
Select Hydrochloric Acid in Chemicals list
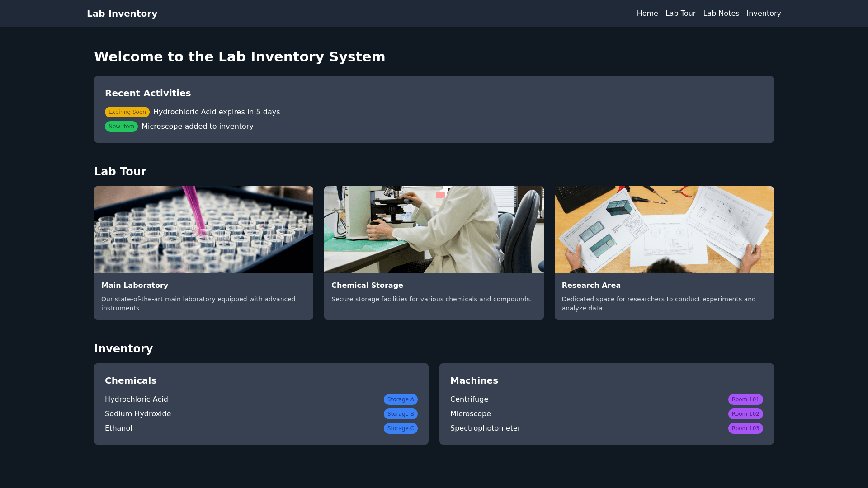click(137, 399)
